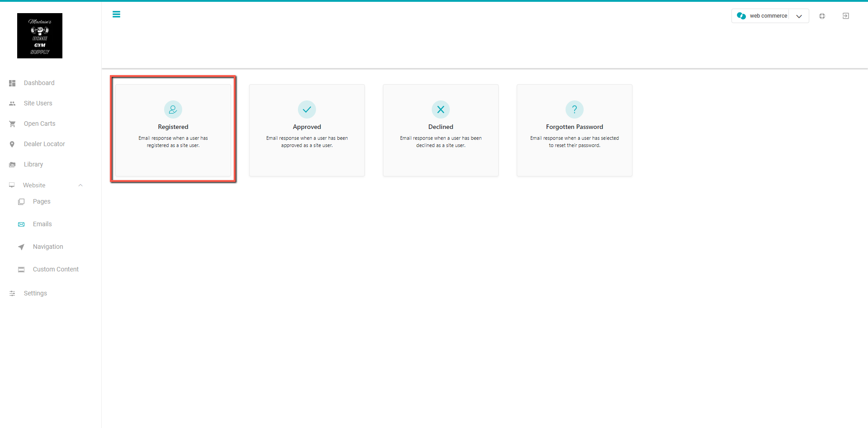Open the Registered email template card
The width and height of the screenshot is (868, 428).
tap(173, 130)
